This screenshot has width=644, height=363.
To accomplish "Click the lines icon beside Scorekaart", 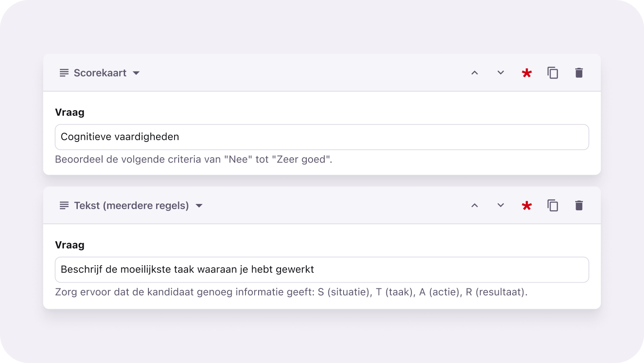I will pos(64,73).
